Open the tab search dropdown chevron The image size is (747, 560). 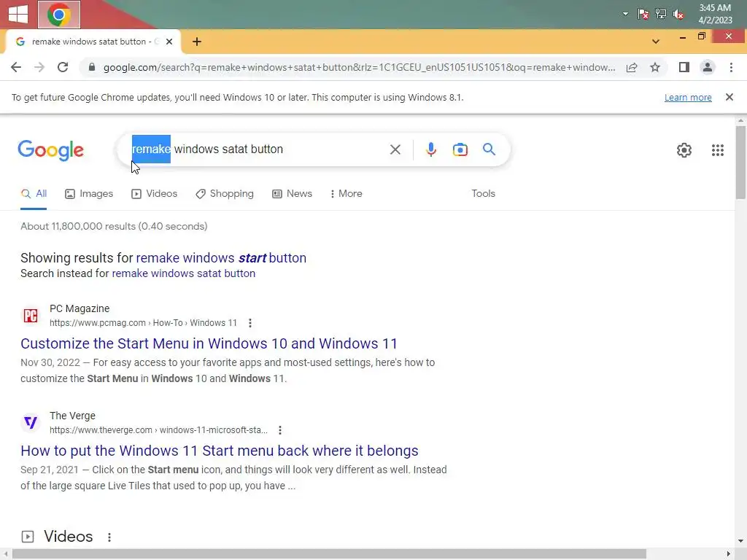(x=656, y=42)
